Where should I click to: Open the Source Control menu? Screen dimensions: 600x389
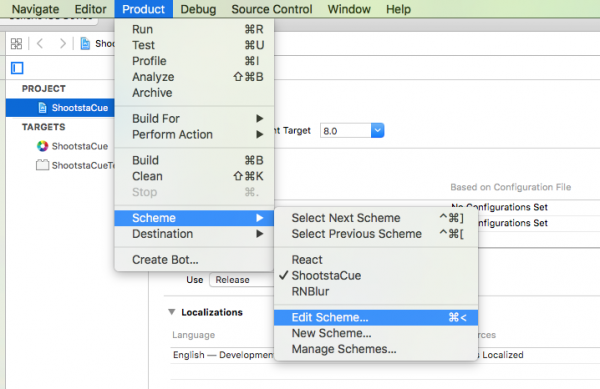point(272,9)
